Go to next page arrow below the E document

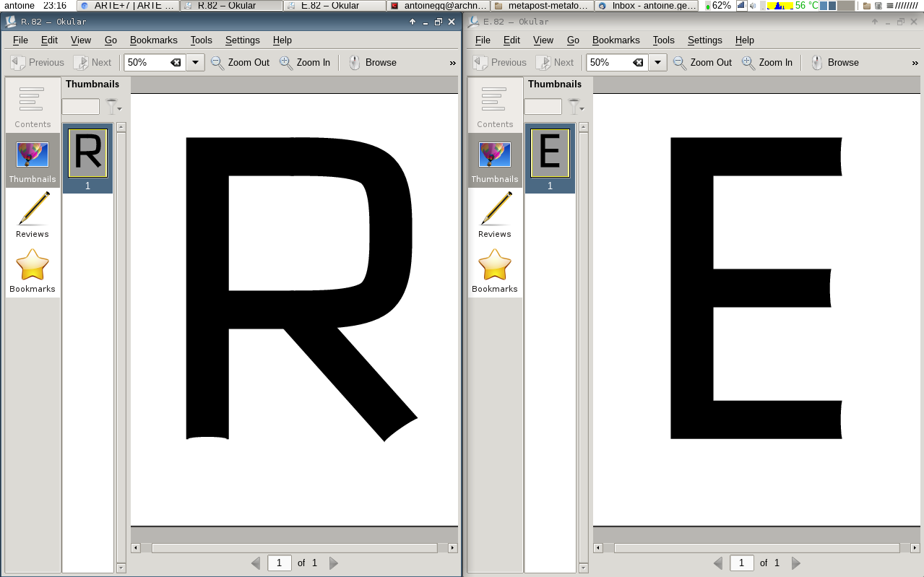click(x=796, y=563)
